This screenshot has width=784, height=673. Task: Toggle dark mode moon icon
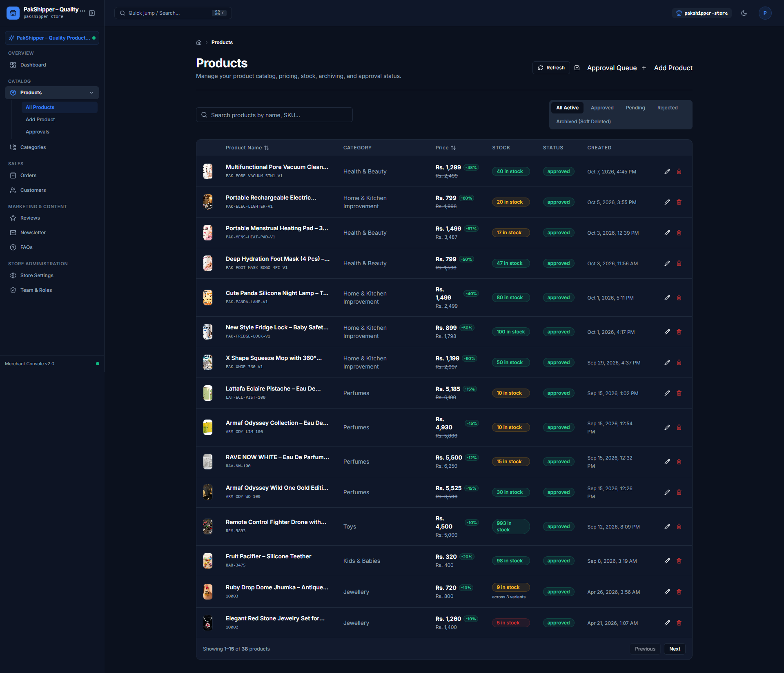[x=744, y=13]
